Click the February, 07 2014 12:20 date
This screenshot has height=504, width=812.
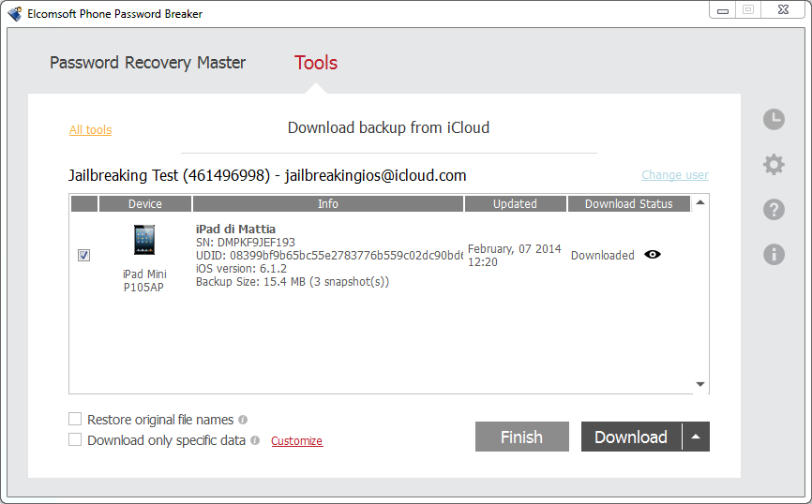pyautogui.click(x=514, y=256)
